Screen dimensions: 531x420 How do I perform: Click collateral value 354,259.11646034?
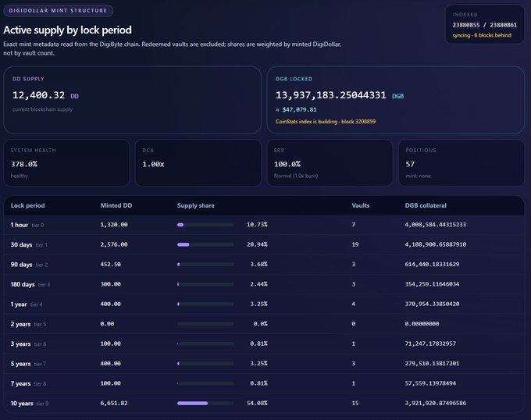click(432, 284)
